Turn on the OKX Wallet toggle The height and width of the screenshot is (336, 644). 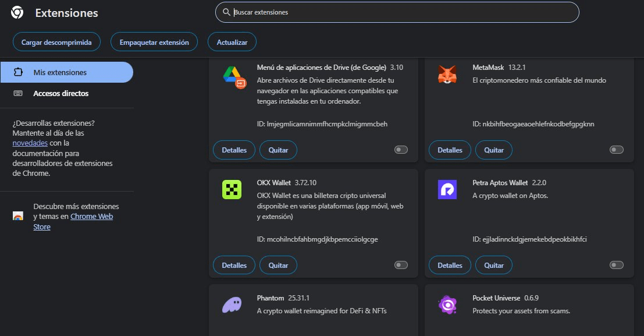click(x=401, y=265)
